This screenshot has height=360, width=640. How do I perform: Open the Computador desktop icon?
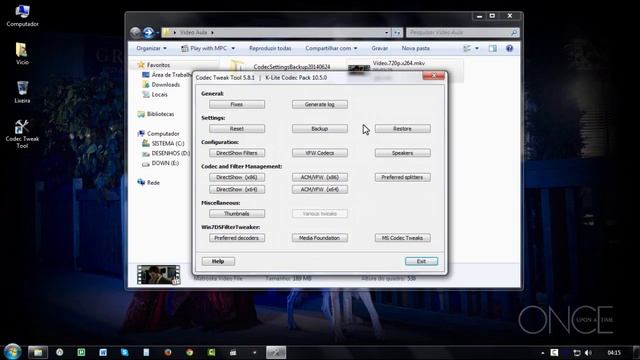pos(22,16)
